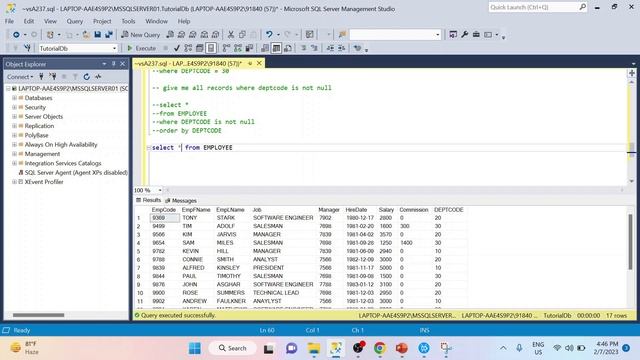This screenshot has height=360, width=640.
Task: Open the Toolbox icon
Action: pyautogui.click(x=476, y=35)
